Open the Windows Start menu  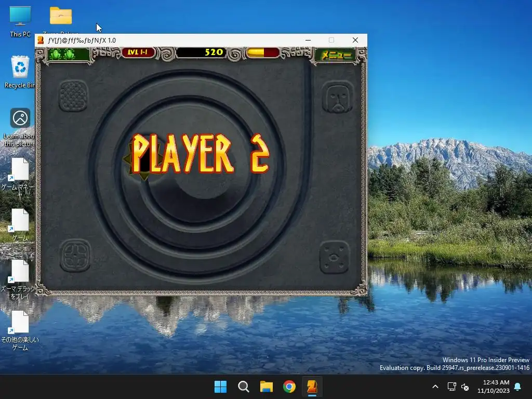click(x=220, y=387)
